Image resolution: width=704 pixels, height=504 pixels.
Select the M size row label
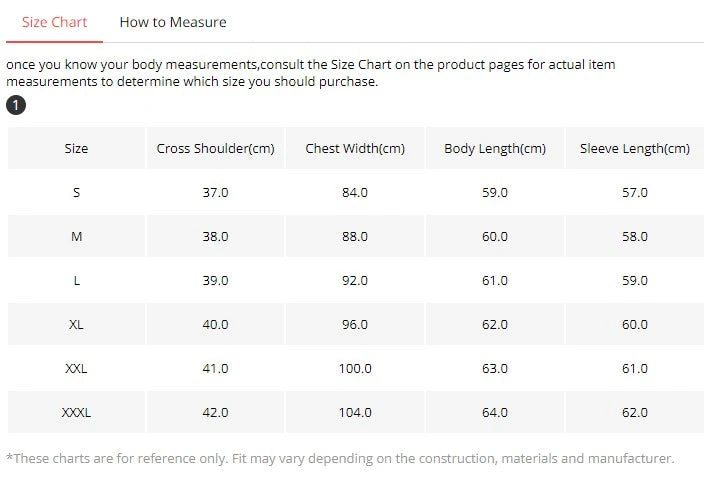pos(76,236)
